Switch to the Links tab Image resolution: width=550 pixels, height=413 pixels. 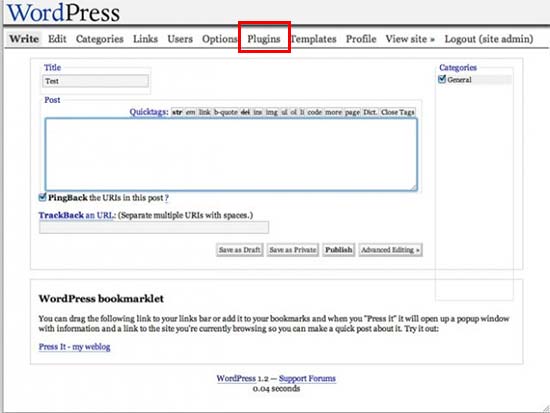coord(145,39)
